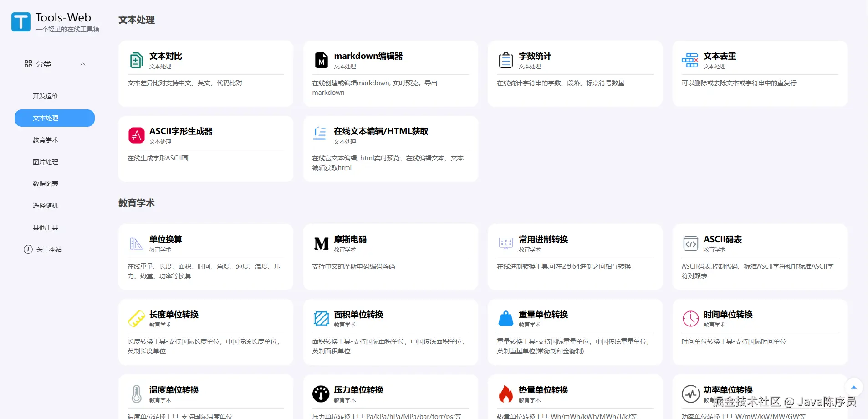The height and width of the screenshot is (419, 868).
Task: Open the markdown编辑器 title link
Action: click(368, 56)
